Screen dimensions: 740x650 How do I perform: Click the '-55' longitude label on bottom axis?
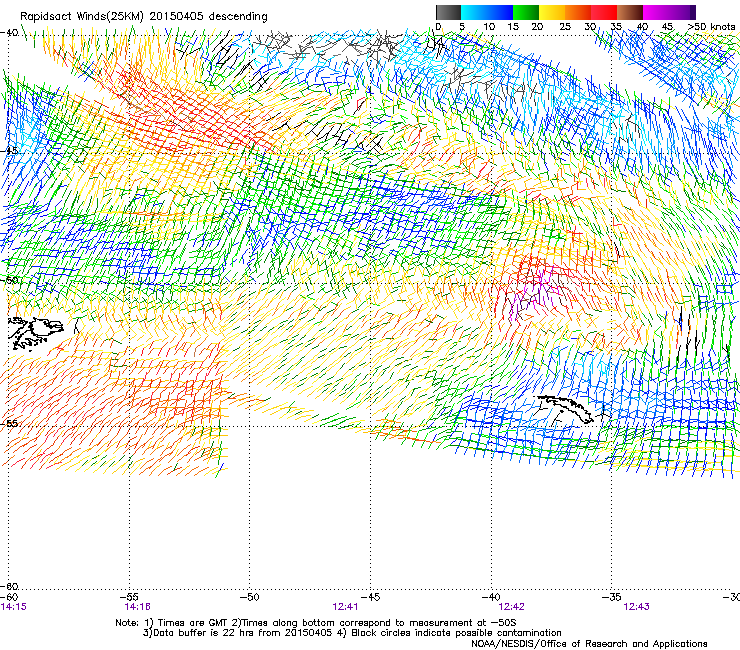click(130, 597)
